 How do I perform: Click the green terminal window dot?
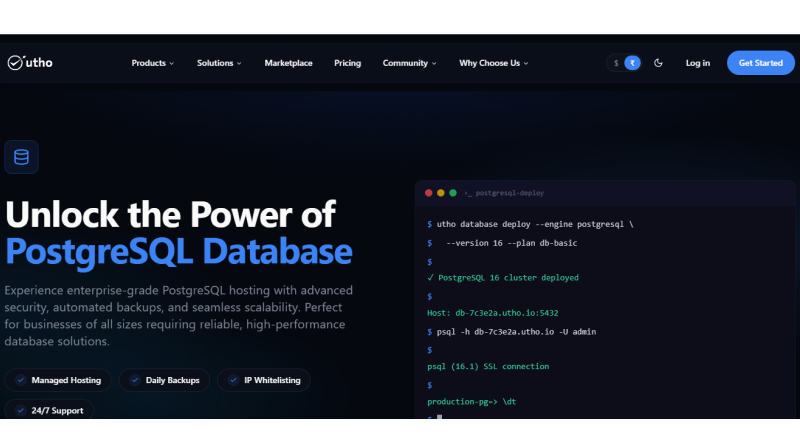453,193
